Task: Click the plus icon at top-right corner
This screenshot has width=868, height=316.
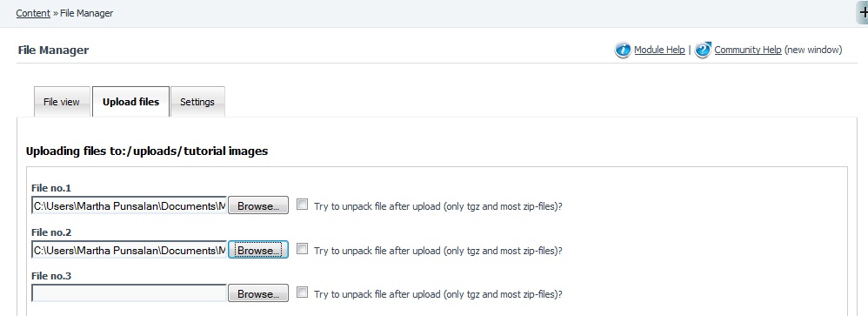Action: [x=863, y=12]
